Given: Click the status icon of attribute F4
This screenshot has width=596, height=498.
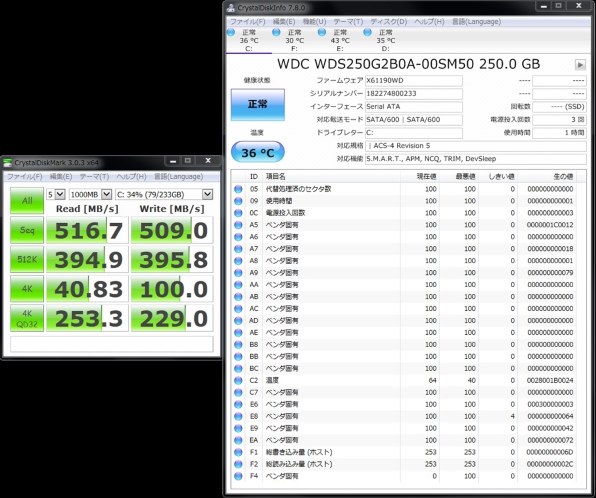Looking at the screenshot, I should 238,476.
